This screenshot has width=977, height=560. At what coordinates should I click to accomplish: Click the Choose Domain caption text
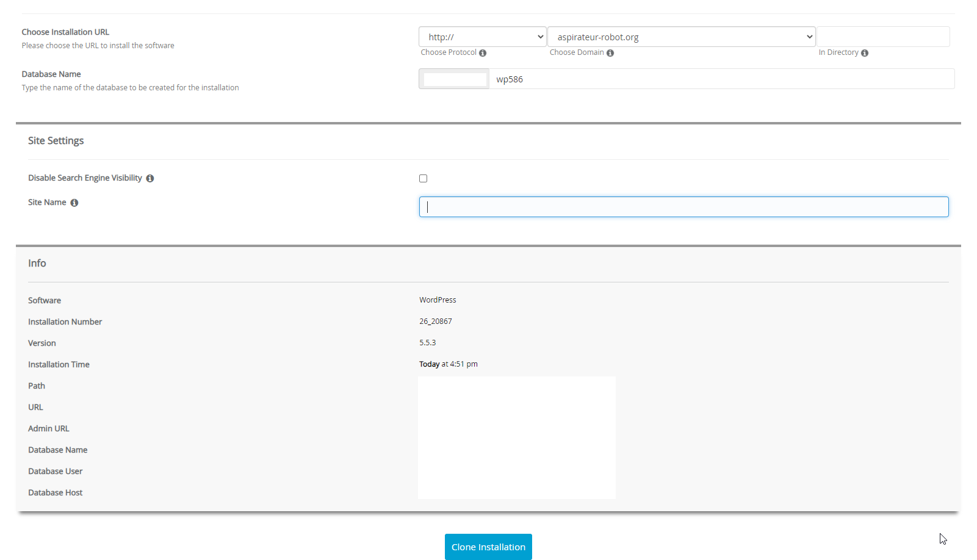577,52
